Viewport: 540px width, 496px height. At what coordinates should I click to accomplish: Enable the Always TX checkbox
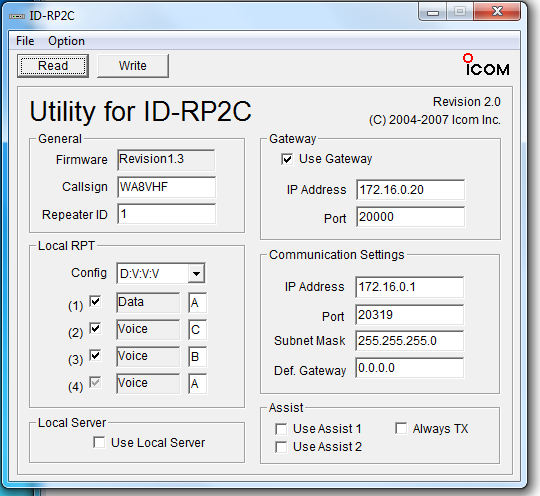(x=401, y=428)
